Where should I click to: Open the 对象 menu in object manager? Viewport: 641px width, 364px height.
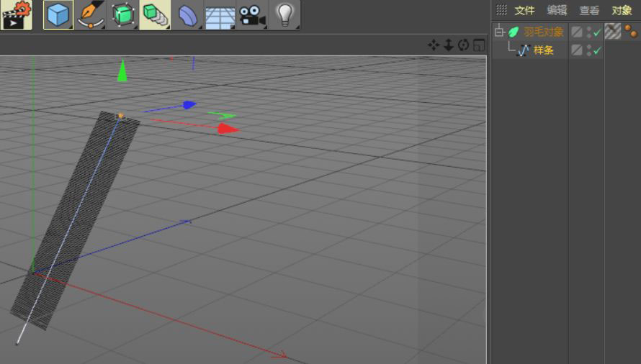click(622, 10)
